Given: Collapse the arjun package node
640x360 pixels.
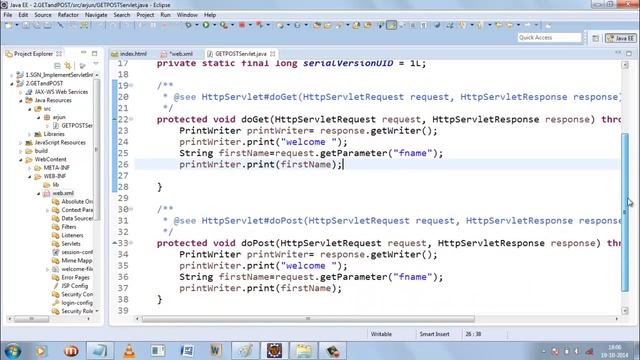Looking at the screenshot, I should pyautogui.click(x=38, y=117).
